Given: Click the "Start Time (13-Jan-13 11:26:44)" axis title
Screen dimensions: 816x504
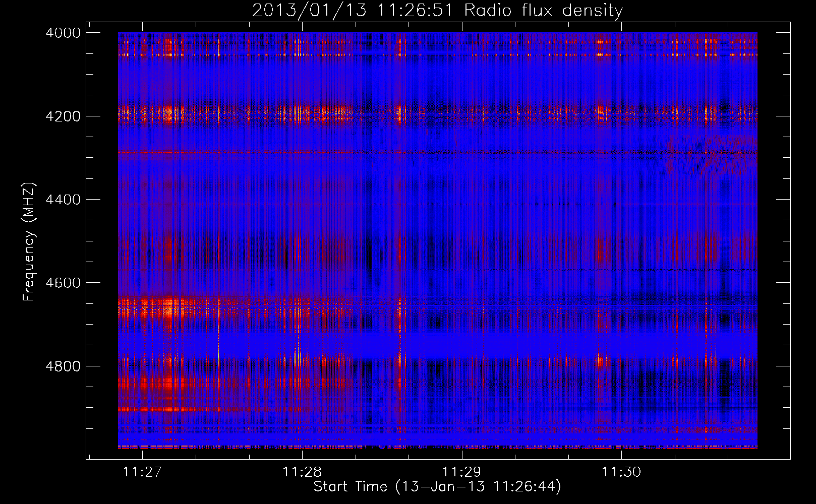Looking at the screenshot, I should (437, 487).
